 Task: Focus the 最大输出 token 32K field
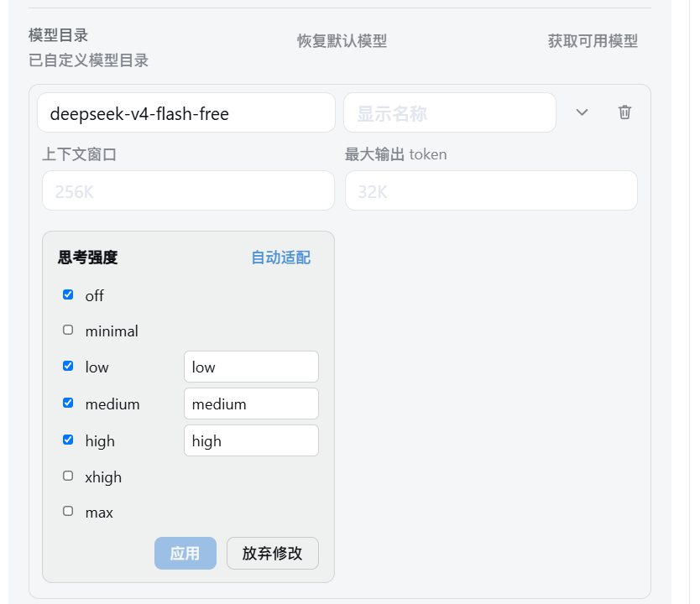pyautogui.click(x=491, y=190)
